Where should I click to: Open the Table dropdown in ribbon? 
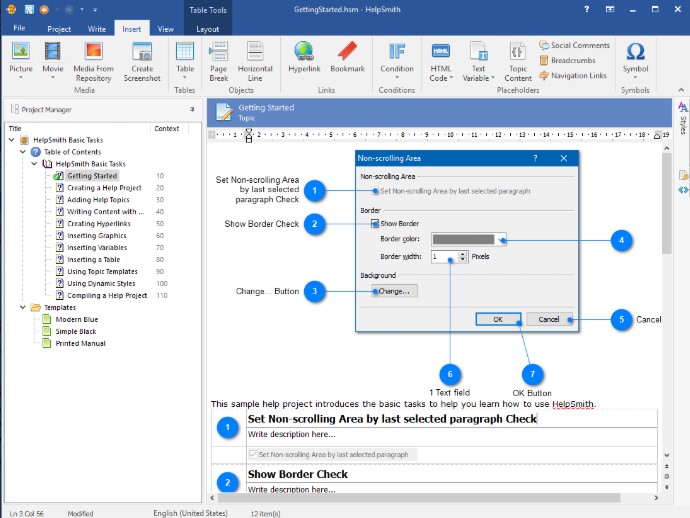pyautogui.click(x=184, y=70)
